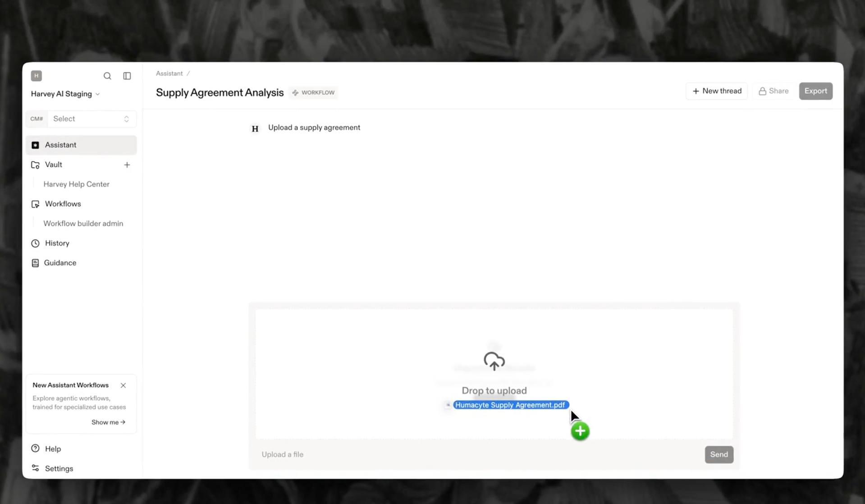Open the CM# Select dropdown
Screen dimensions: 865x504
click(x=91, y=119)
